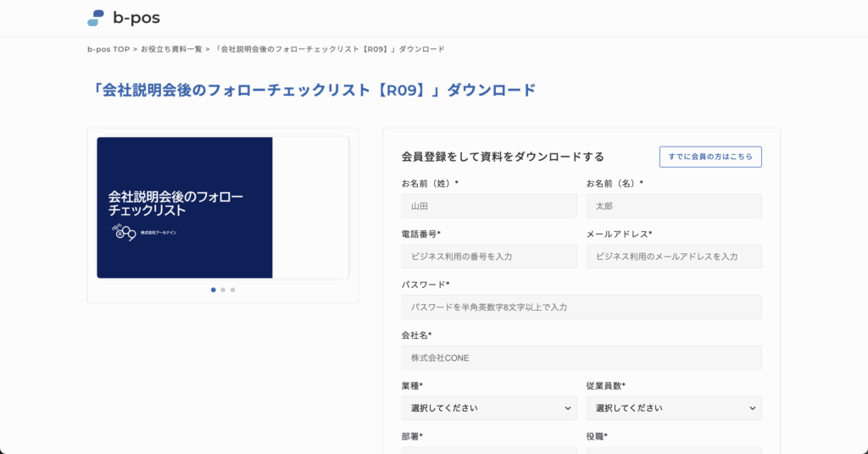Select first slide indicator dot
The width and height of the screenshot is (868, 454).
click(x=213, y=290)
